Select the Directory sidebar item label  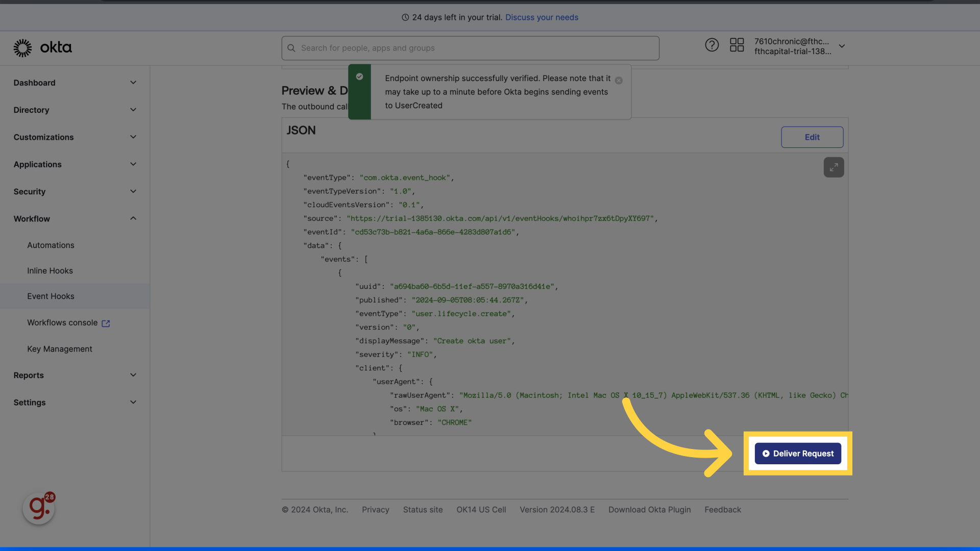tap(31, 110)
